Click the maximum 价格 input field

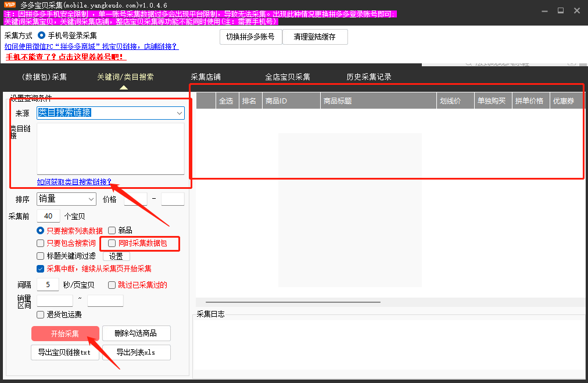173,199
